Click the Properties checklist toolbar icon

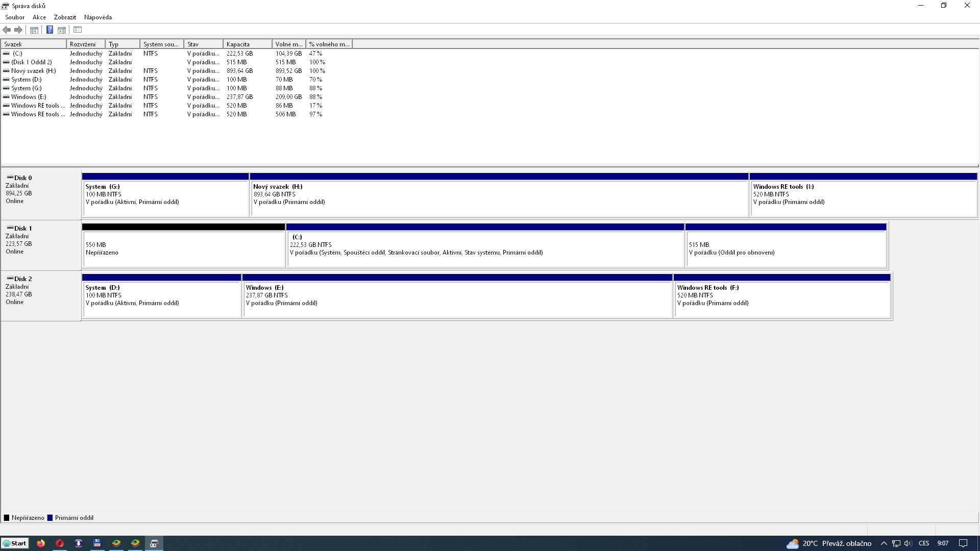pyautogui.click(x=78, y=30)
